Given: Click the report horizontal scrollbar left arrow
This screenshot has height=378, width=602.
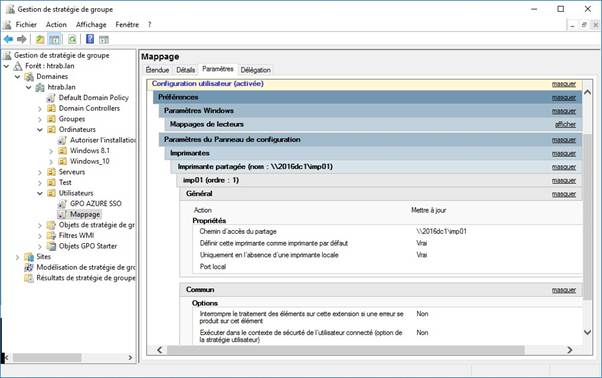Looking at the screenshot, I should pyautogui.click(x=160, y=350).
